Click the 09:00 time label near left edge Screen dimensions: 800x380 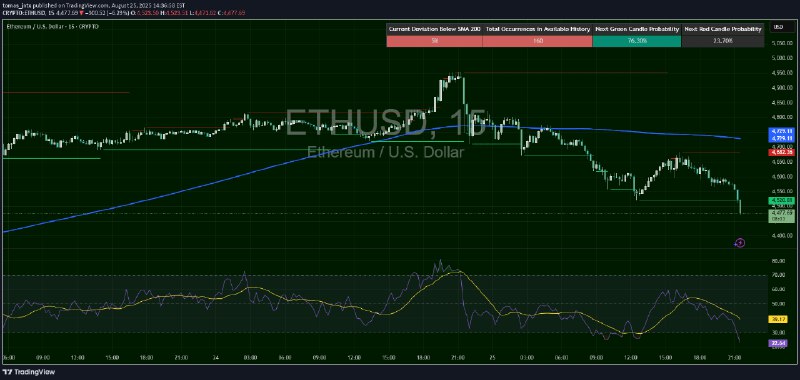tap(42, 358)
